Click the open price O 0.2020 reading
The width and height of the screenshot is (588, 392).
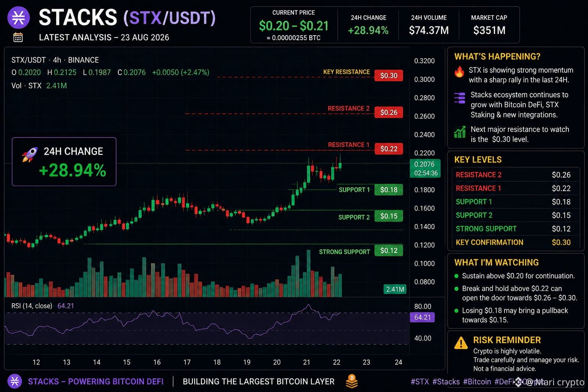click(x=26, y=72)
